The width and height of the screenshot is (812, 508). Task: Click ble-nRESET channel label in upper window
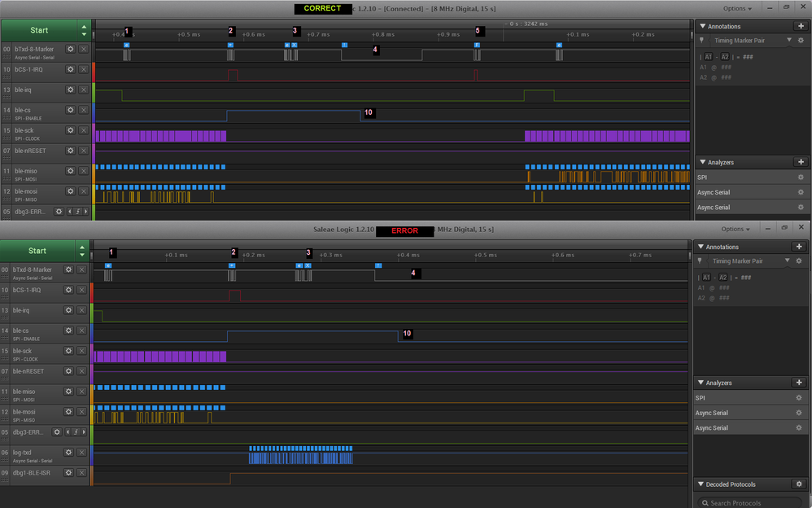pyautogui.click(x=30, y=151)
